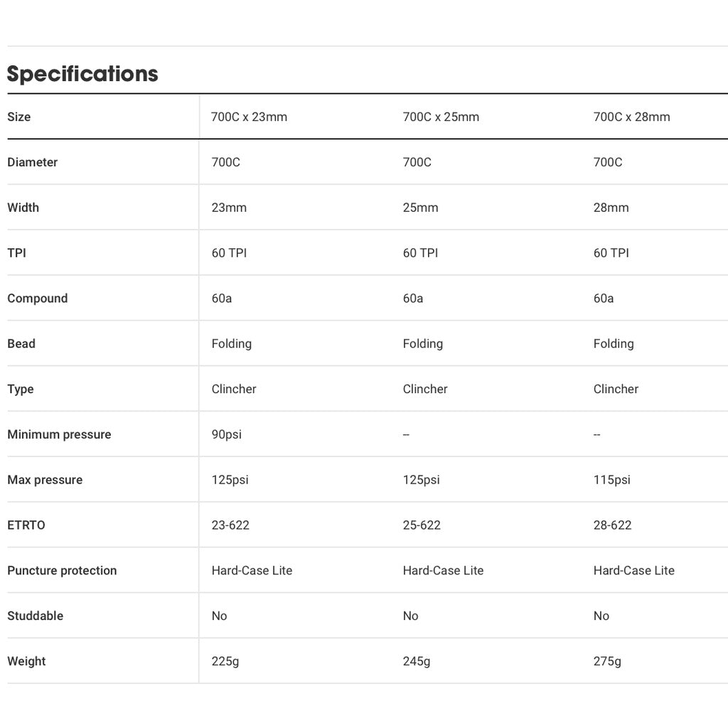Click the Specifications heading
The height and width of the screenshot is (728, 728).
[x=82, y=74]
